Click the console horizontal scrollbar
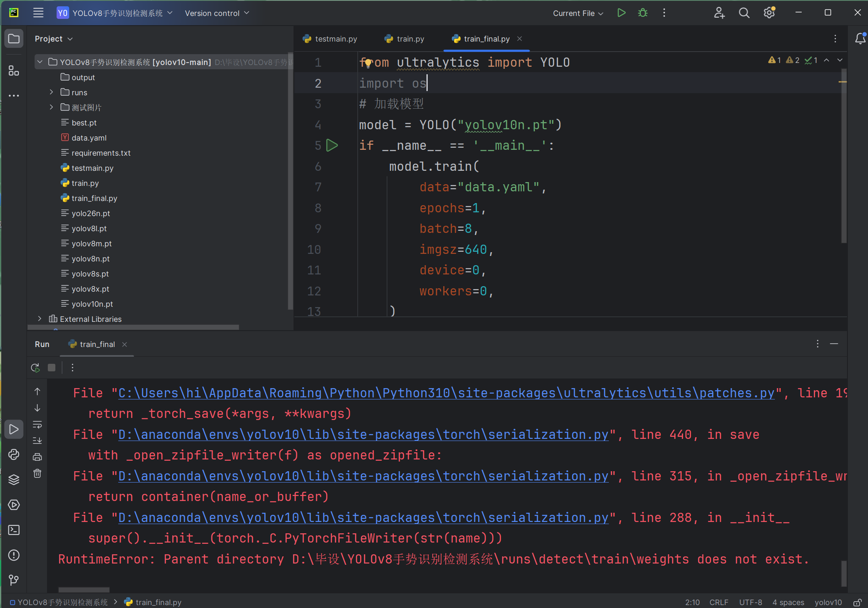Screen dimensions: 868x608 84,589
